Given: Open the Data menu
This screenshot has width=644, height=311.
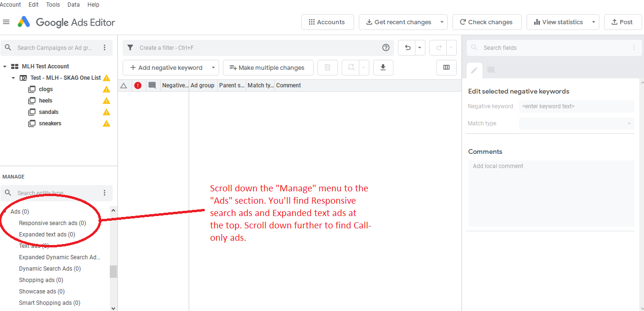Looking at the screenshot, I should point(74,4).
